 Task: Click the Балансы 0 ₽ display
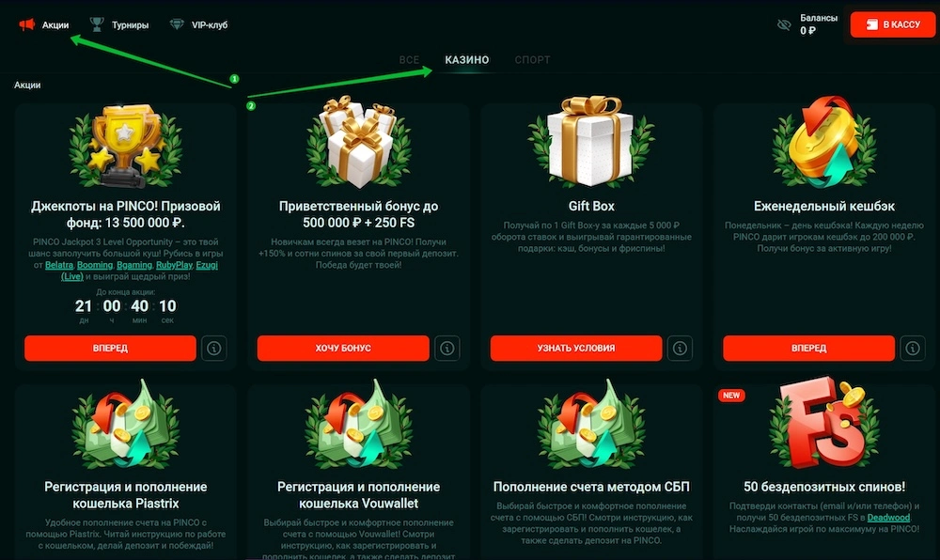819,24
